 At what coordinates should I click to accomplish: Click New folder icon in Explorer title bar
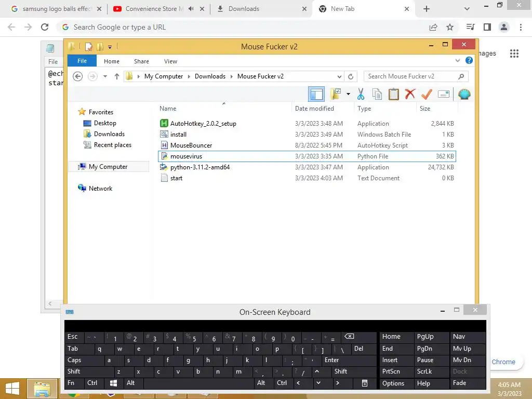pos(100,46)
